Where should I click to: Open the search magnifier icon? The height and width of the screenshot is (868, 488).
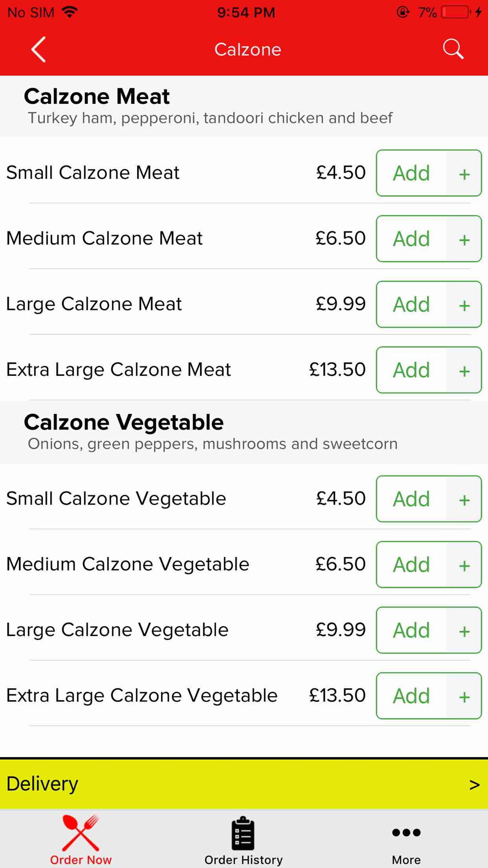pyautogui.click(x=453, y=49)
